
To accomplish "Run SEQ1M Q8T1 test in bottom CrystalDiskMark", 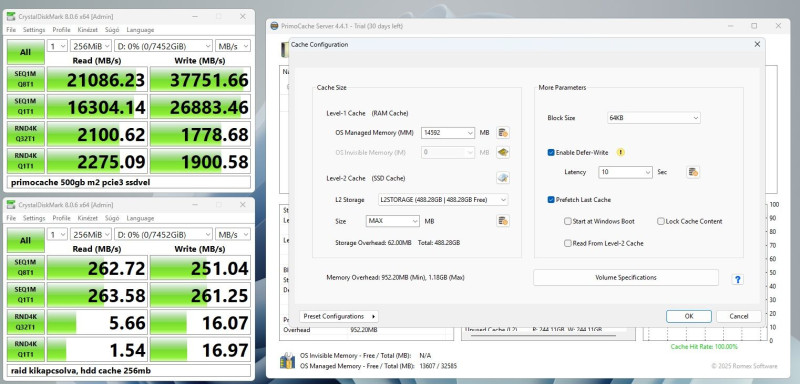I will (x=26, y=268).
